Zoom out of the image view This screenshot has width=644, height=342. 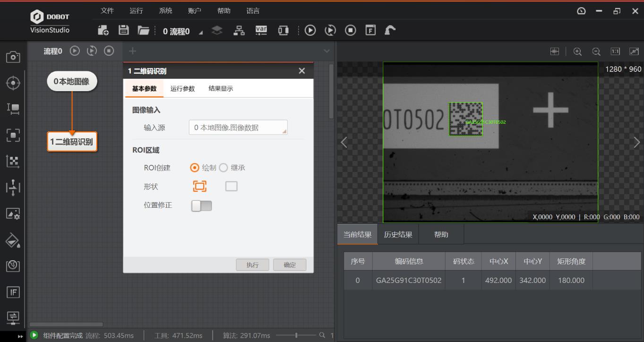click(596, 51)
